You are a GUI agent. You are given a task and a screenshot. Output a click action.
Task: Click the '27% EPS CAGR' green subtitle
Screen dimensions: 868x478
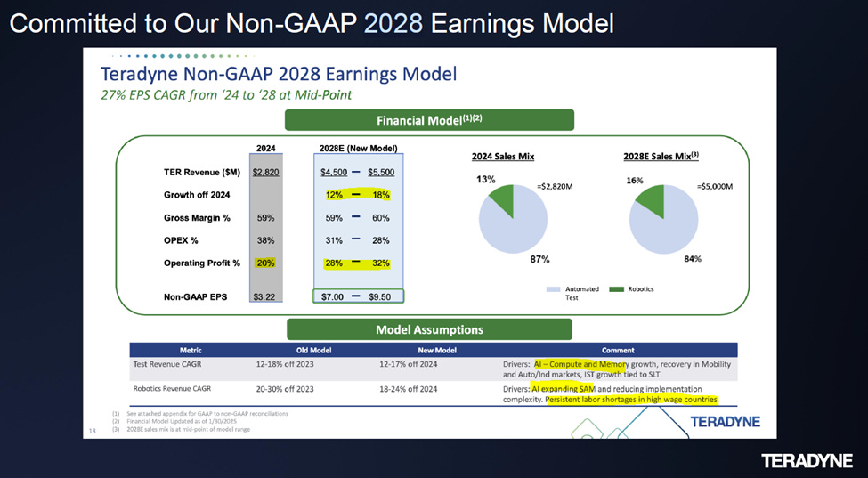pos(226,95)
